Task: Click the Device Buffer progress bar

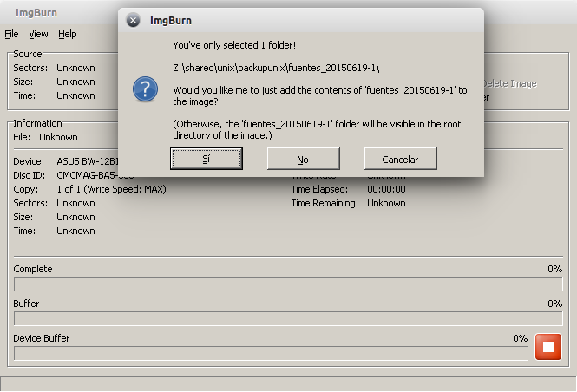Action: pyautogui.click(x=271, y=353)
